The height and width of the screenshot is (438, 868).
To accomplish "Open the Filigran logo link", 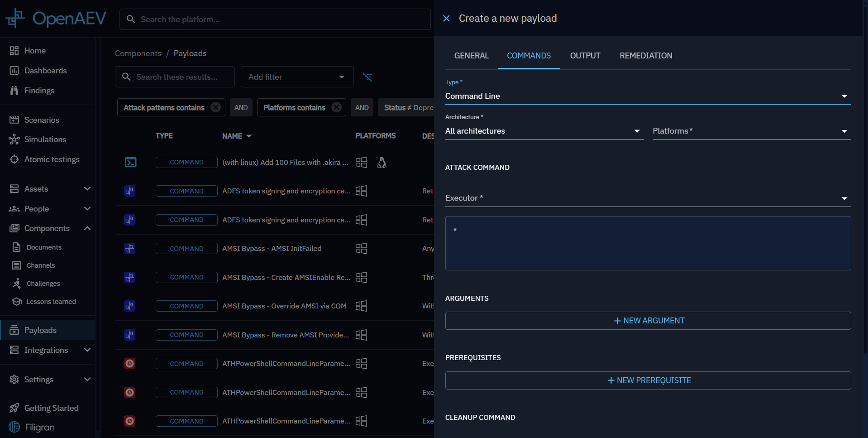I will [x=32, y=427].
